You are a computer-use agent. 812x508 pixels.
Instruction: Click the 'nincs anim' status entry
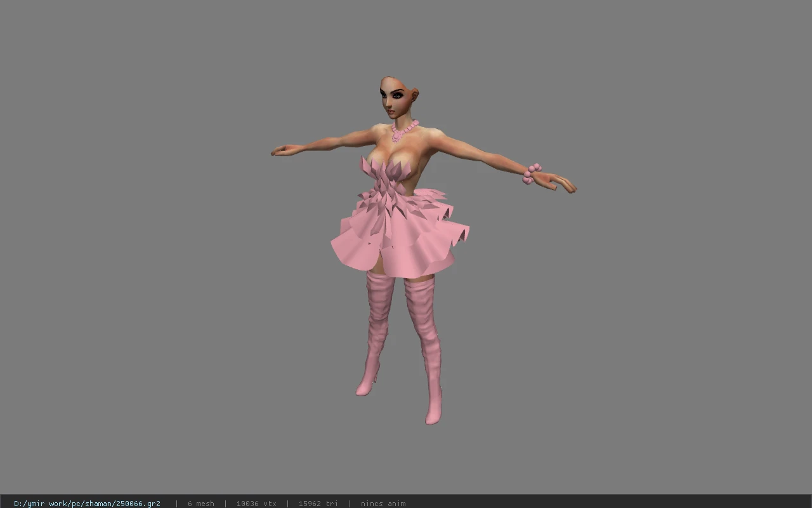click(383, 504)
